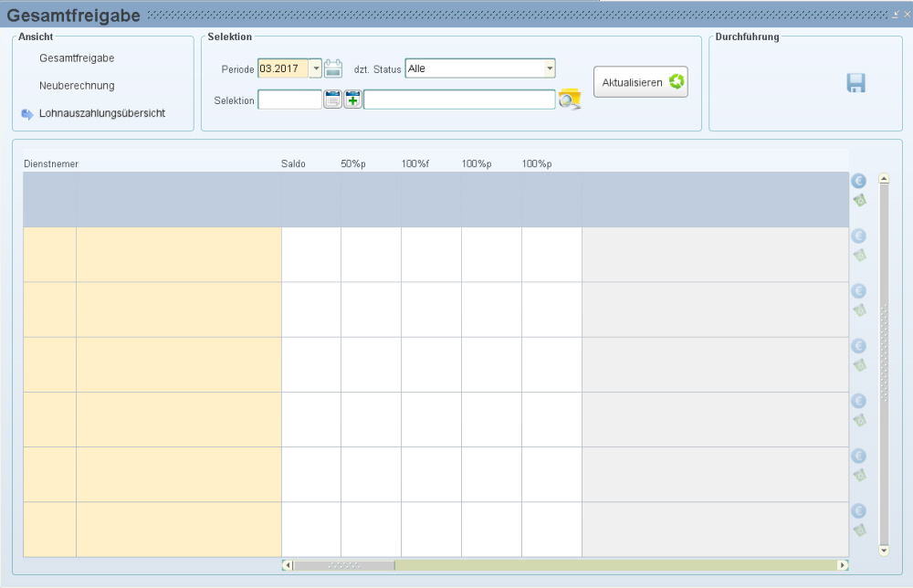Click the 50%p column header
Viewport: 913px width, 588px height.
[x=352, y=164]
